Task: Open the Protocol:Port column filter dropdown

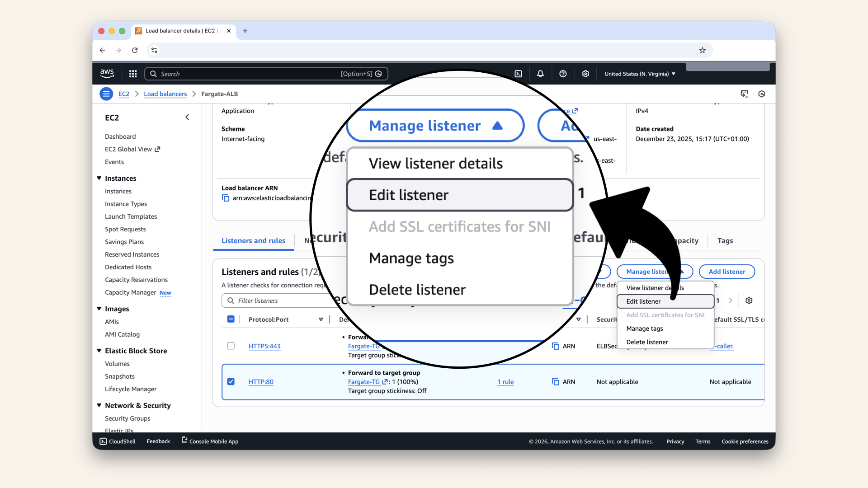Action: pos(321,319)
